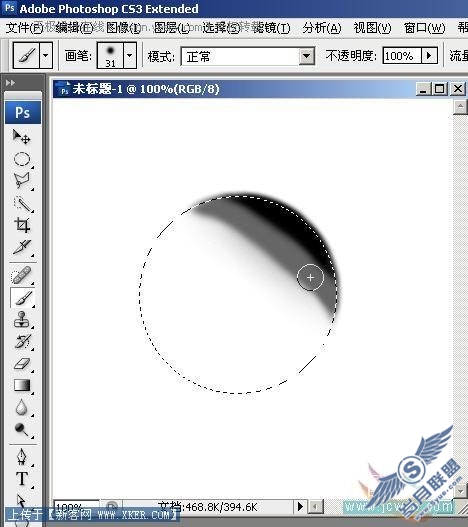The height and width of the screenshot is (527, 468).
Task: Select the Move tool
Action: click(x=22, y=137)
